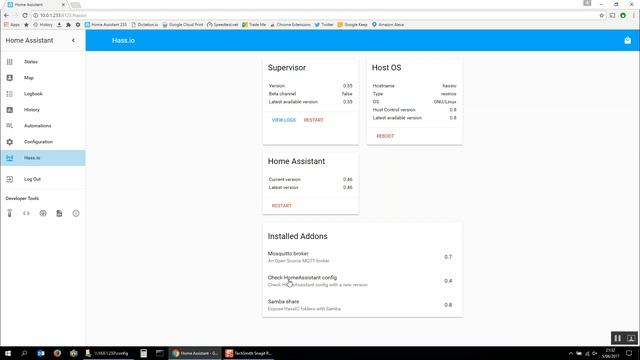Open the Chrome Extensions bookmark
640x360 pixels.
point(290,24)
